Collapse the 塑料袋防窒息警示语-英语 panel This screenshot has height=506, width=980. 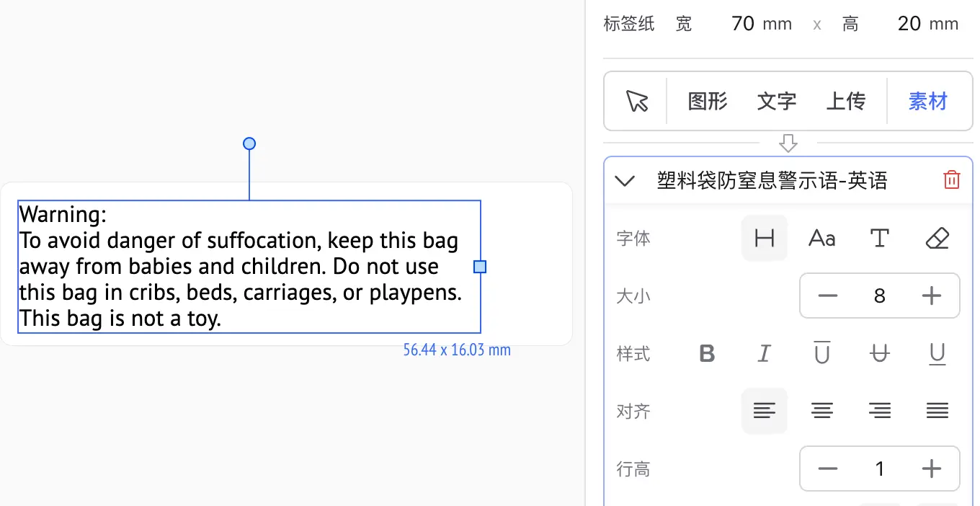(625, 181)
